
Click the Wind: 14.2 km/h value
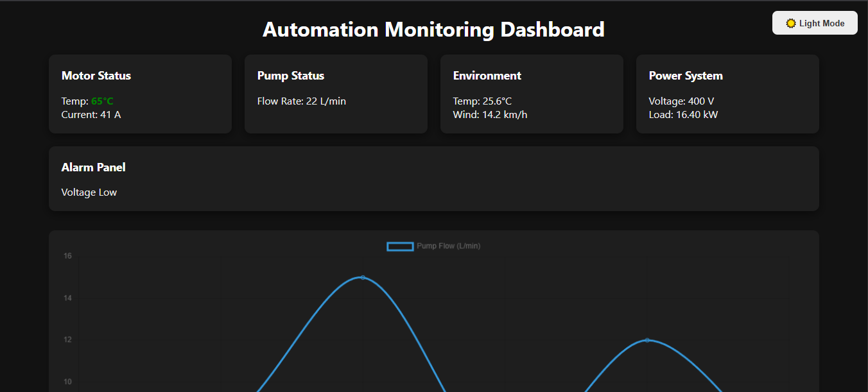490,114
